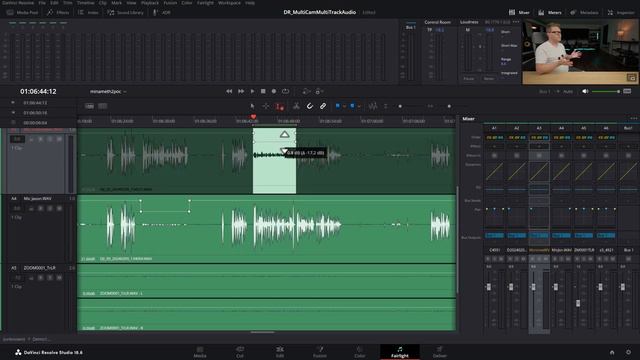Toggle the snapping magnet icon
640x360 pixels.
pos(310,106)
